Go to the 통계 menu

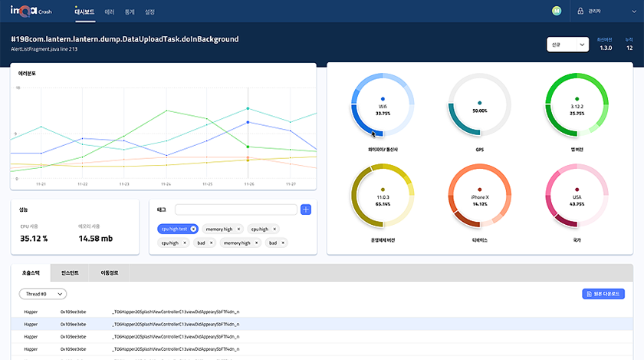(x=129, y=12)
